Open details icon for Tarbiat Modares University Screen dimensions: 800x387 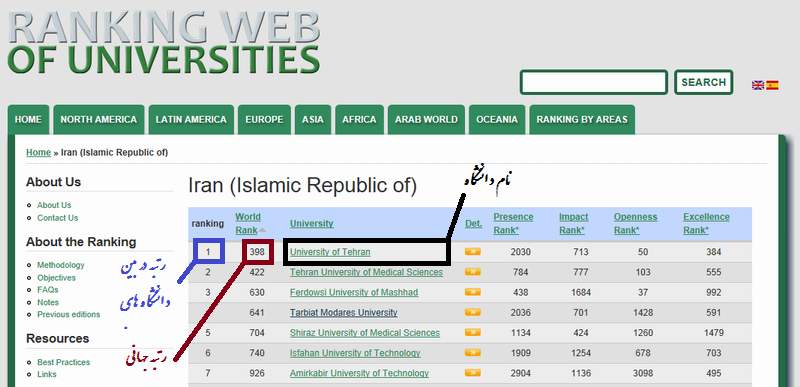click(472, 312)
